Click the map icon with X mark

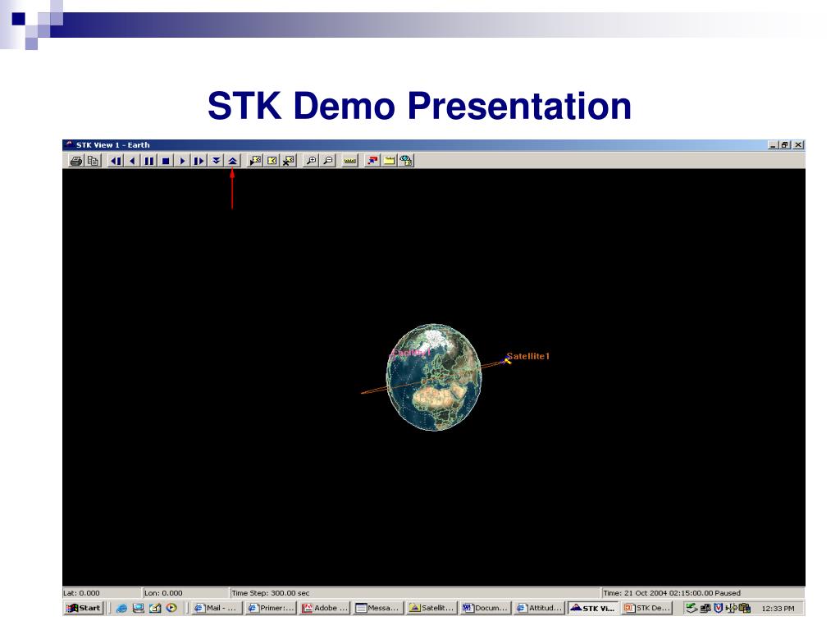(289, 161)
